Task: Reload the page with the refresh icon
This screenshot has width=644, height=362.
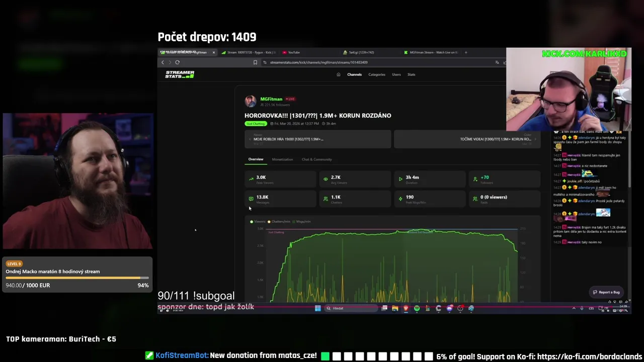Action: click(x=177, y=62)
